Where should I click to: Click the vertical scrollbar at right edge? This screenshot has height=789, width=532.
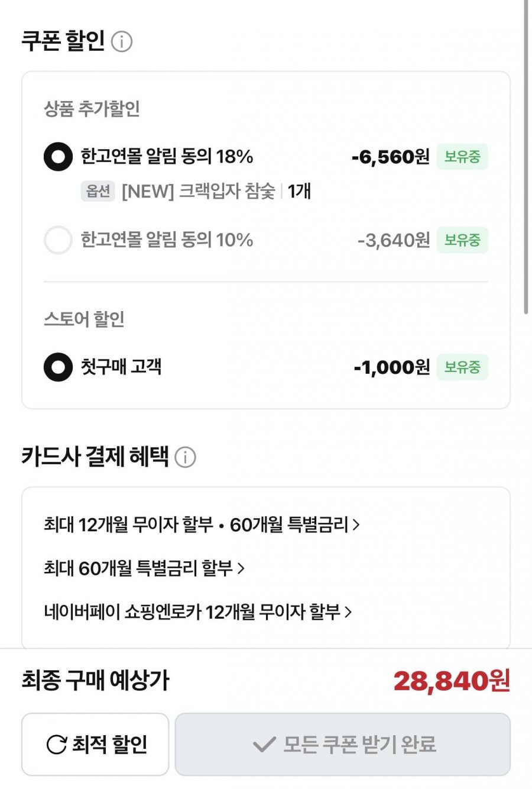pos(525,160)
